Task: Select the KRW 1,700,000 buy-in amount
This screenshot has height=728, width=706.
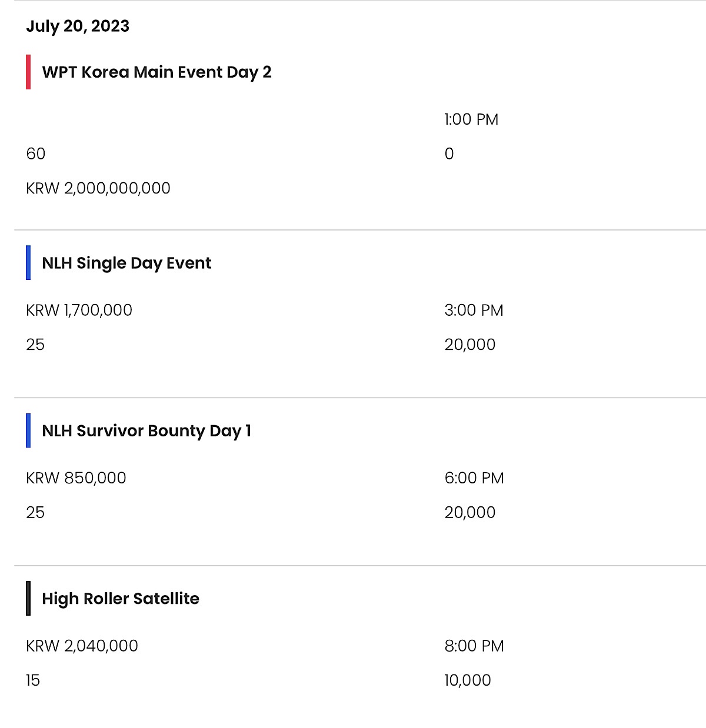Action: point(79,310)
